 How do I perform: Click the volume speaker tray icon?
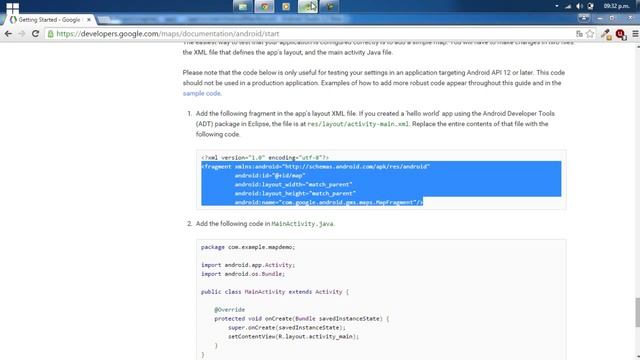click(579, 6)
